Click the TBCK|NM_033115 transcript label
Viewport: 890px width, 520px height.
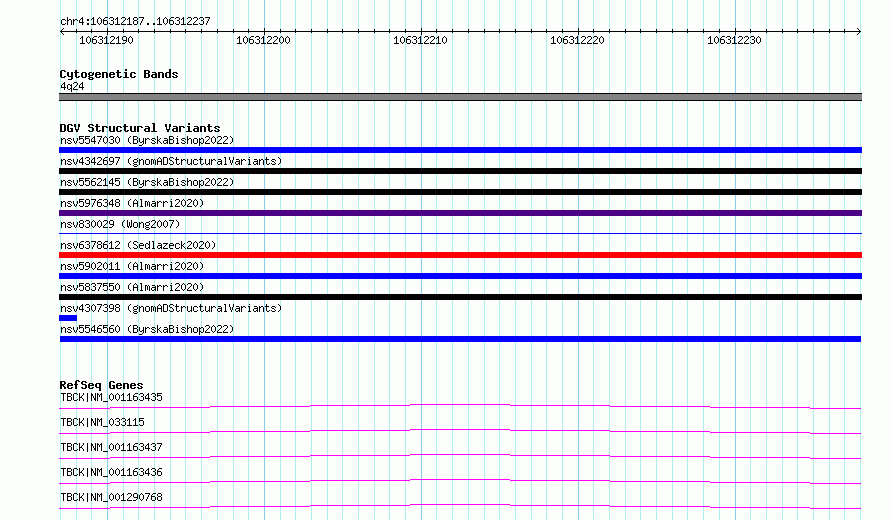[x=102, y=422]
